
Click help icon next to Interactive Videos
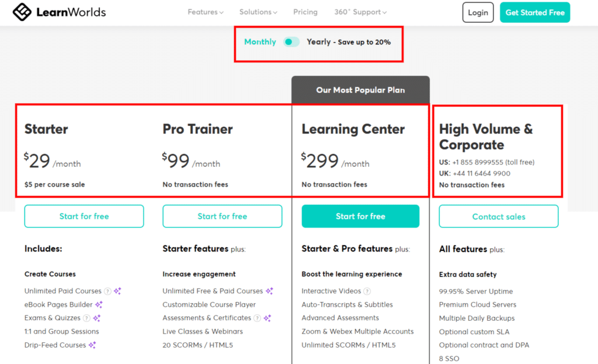pos(367,291)
